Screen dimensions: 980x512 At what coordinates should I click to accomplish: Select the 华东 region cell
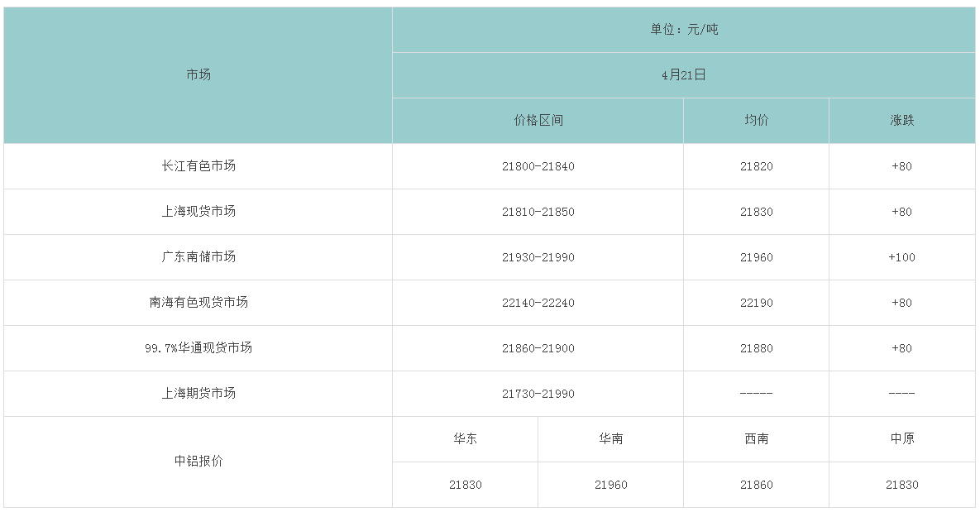tap(465, 439)
